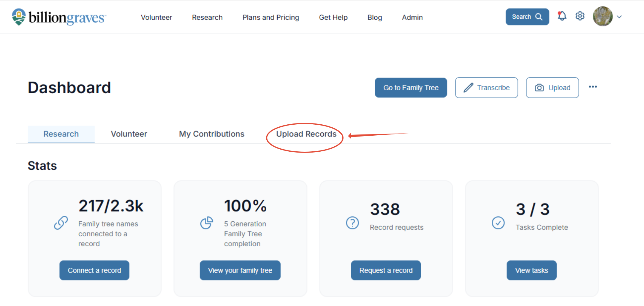Click the pie chart completion icon

pyautogui.click(x=207, y=223)
